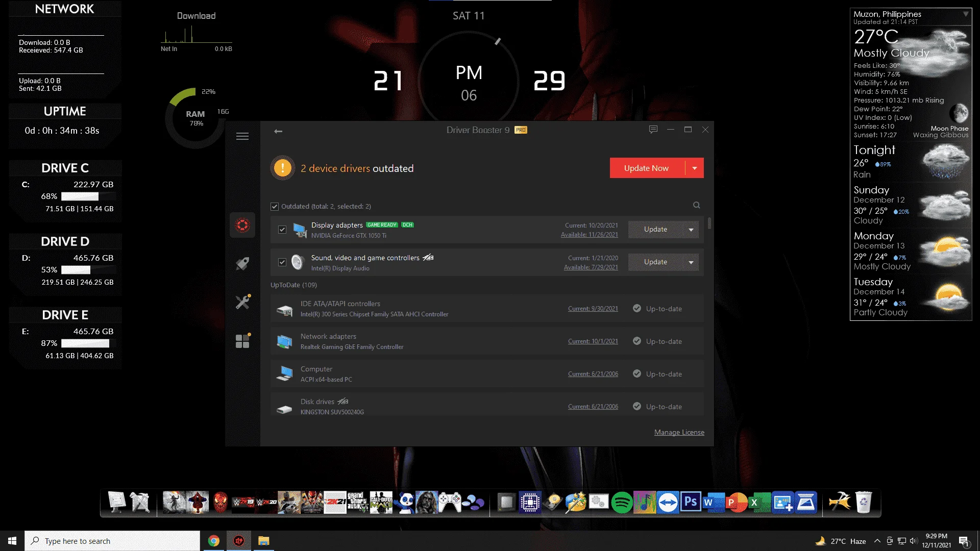Open the game controller icon in dock

450,503
